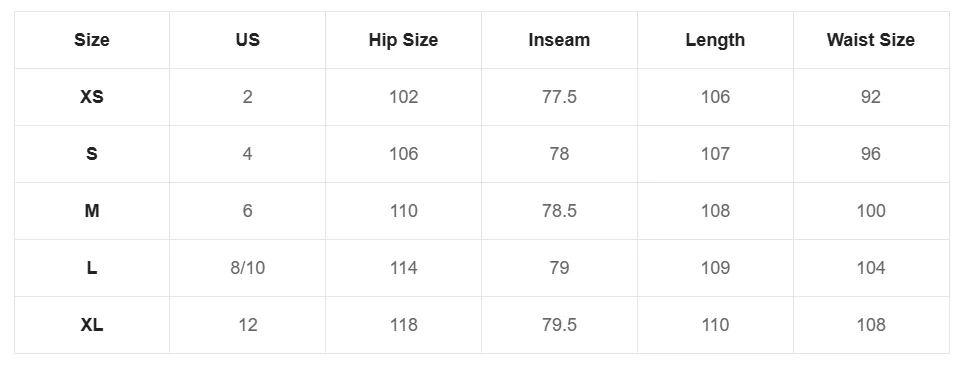This screenshot has width=966, height=371.
Task: Select the M size row label
Action: [92, 211]
